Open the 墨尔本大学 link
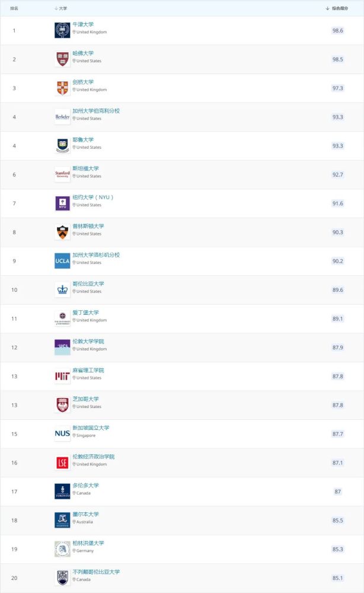The image size is (364, 593). click(86, 514)
